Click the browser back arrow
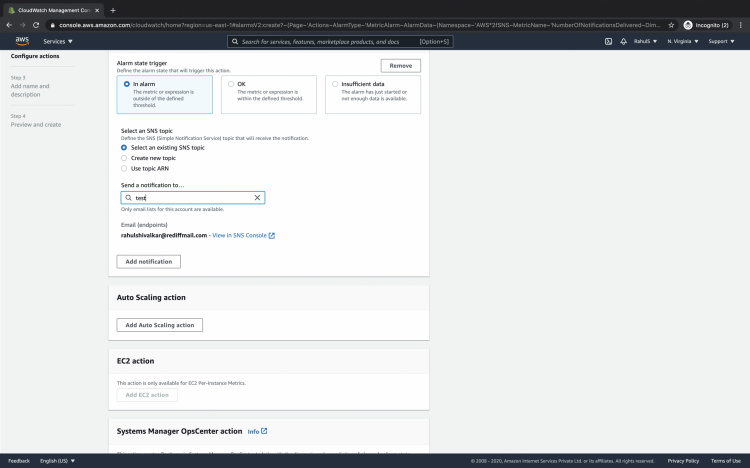The image size is (750, 468). [x=9, y=24]
